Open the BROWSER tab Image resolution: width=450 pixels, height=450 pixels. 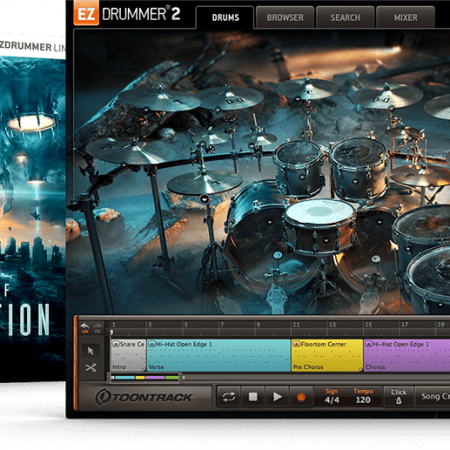[285, 17]
